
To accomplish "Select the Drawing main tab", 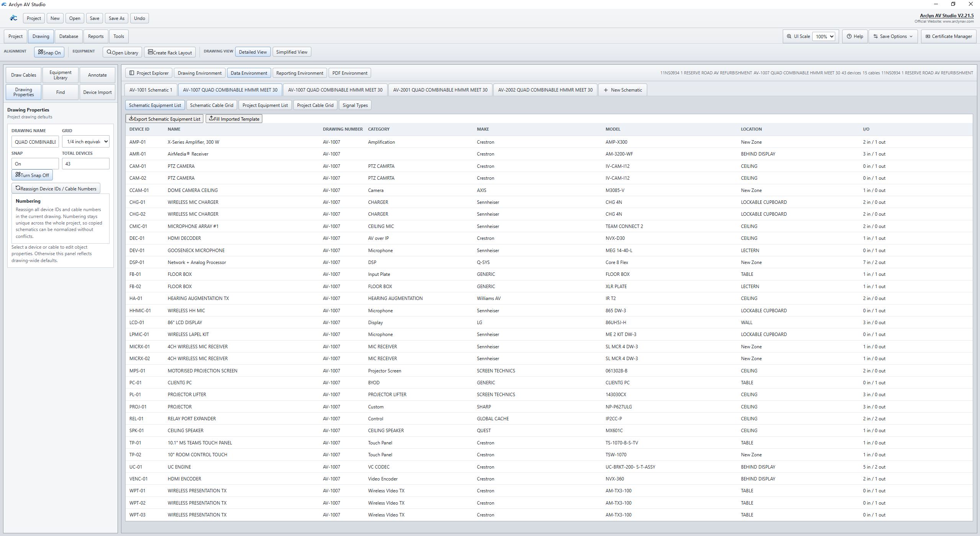I will tap(41, 36).
